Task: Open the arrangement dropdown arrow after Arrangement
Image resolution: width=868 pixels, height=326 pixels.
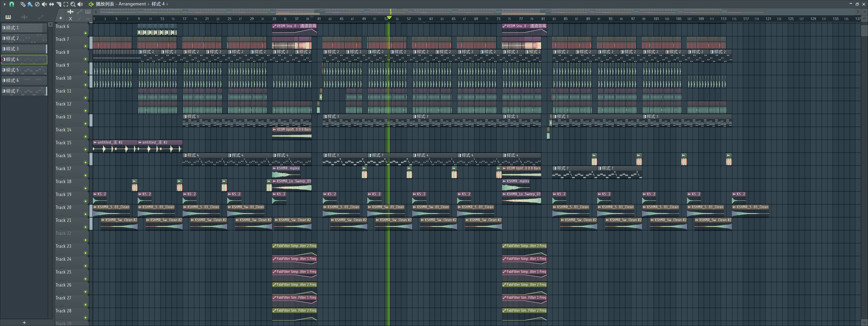Action: click(x=149, y=4)
